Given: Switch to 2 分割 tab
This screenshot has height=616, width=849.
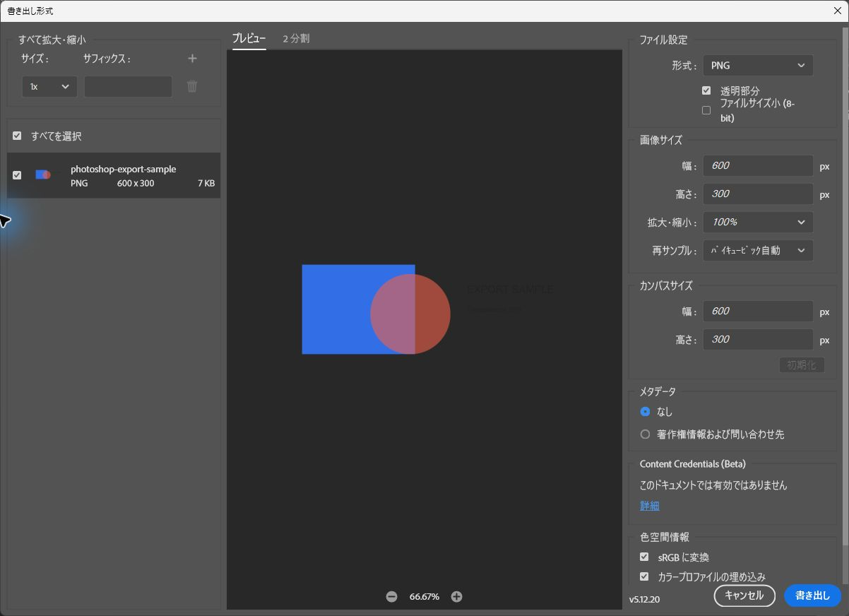Looking at the screenshot, I should coord(296,39).
